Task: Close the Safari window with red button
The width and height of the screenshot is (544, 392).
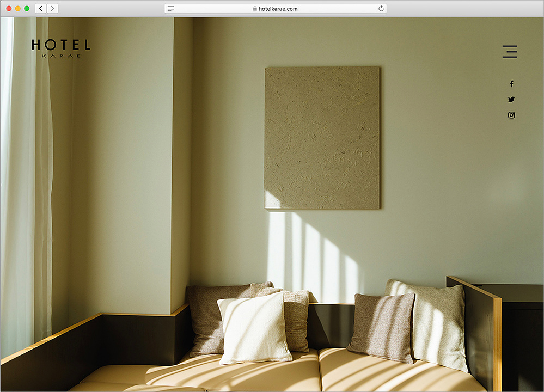Action: (9, 8)
